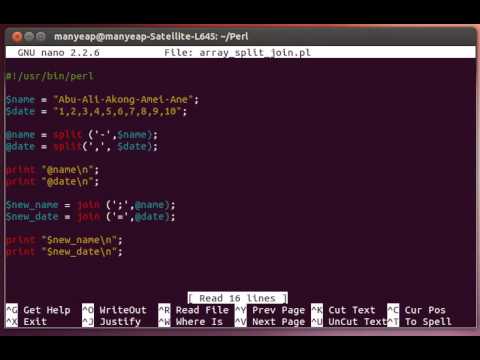The width and height of the screenshot is (480, 360).
Task: Click the 'Read 16 lines' status message
Action: (x=237, y=298)
